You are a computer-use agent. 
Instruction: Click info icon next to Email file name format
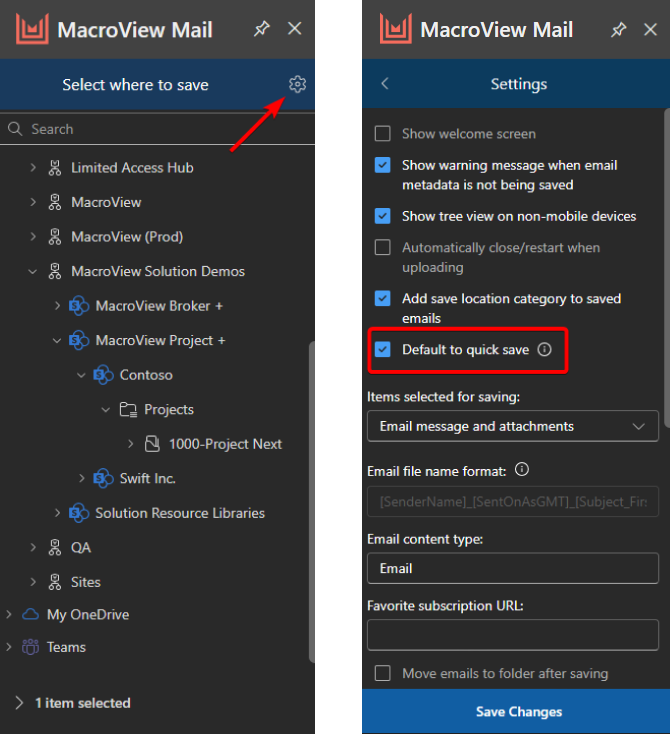pyautogui.click(x=522, y=469)
